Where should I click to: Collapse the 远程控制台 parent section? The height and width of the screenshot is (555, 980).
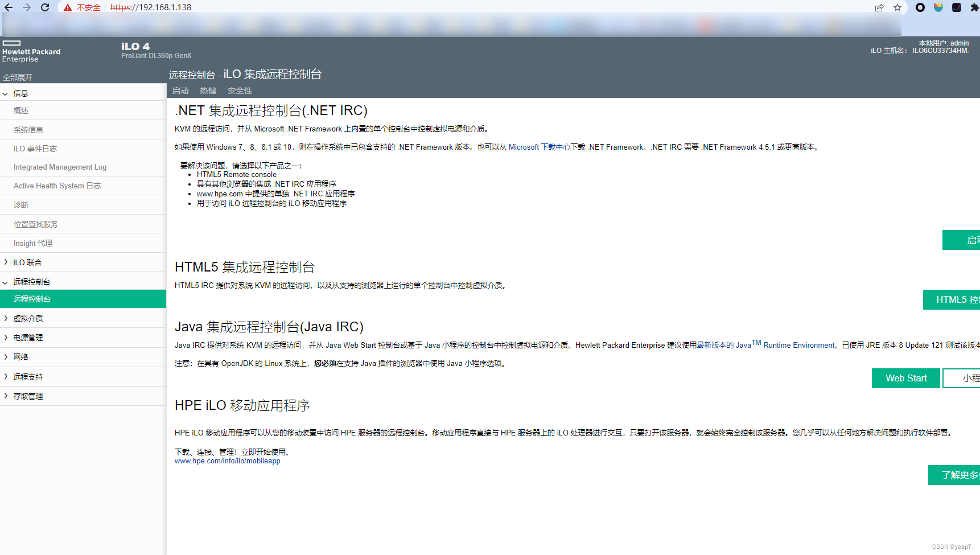[x=5, y=282]
